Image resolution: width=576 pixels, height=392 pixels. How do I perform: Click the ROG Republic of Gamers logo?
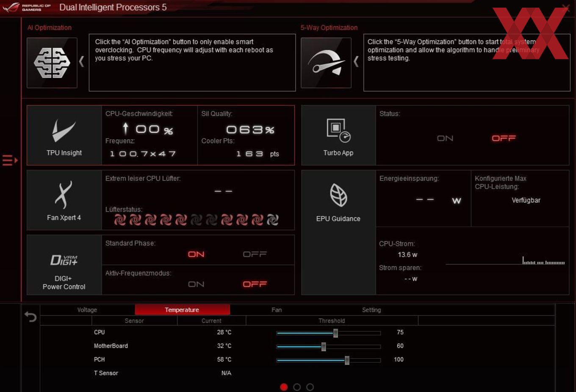pos(26,7)
